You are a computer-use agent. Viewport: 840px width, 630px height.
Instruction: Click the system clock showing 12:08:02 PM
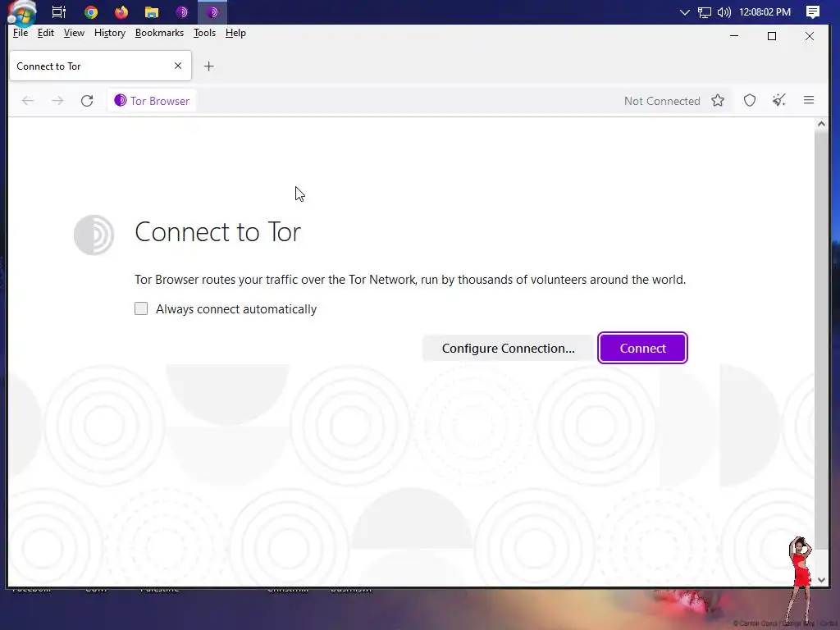point(765,11)
